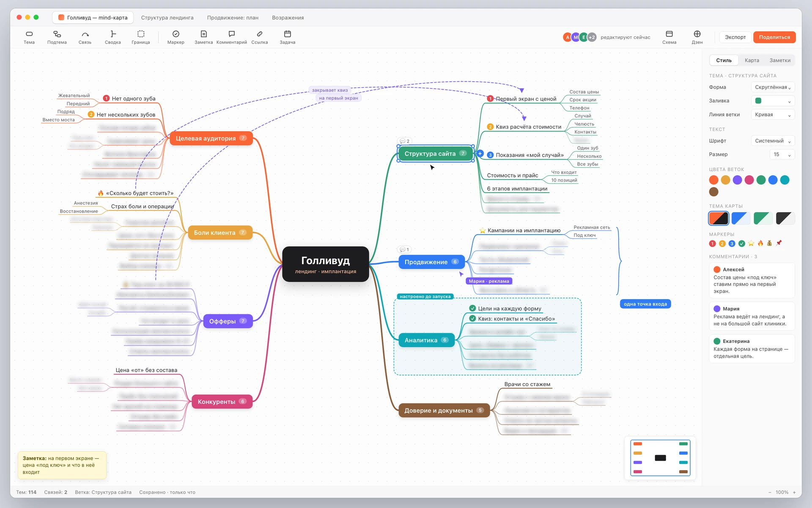Toggle checkmark on «Квиз: контакты и Спасибо»
This screenshot has width=812, height=508.
click(x=472, y=318)
